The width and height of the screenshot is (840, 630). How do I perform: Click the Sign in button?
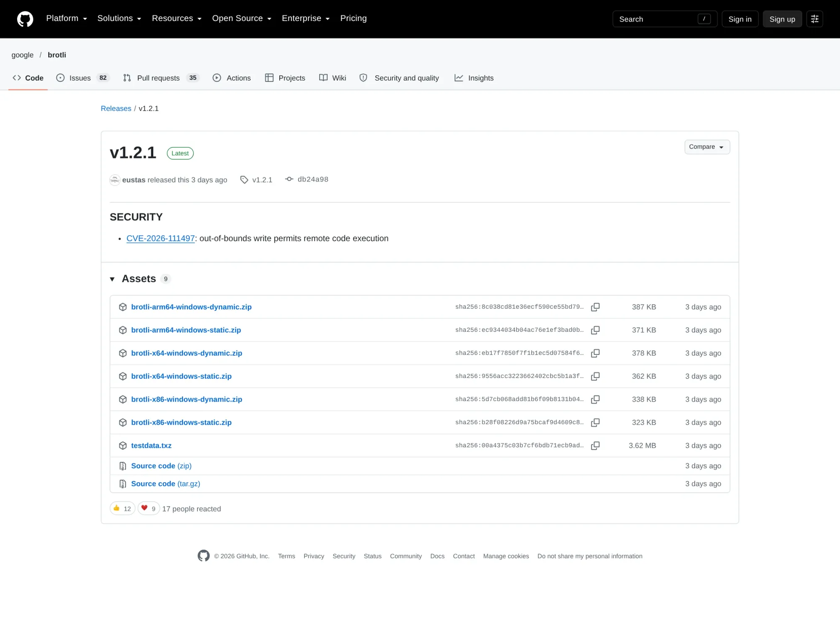(740, 19)
